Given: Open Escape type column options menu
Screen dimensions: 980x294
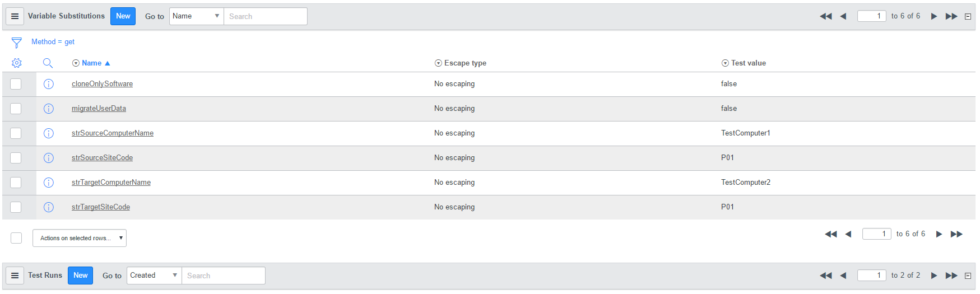Looking at the screenshot, I should pyautogui.click(x=438, y=63).
